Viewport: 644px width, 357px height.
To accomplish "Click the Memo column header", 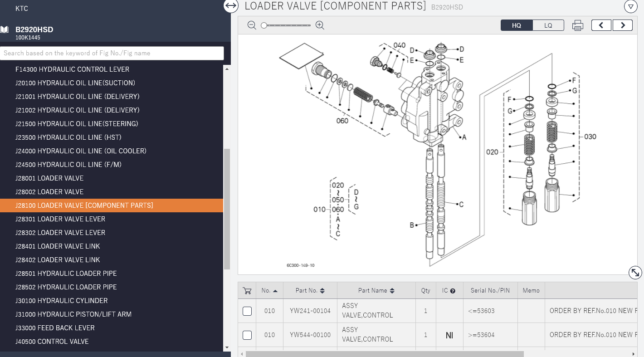I will [x=531, y=291].
